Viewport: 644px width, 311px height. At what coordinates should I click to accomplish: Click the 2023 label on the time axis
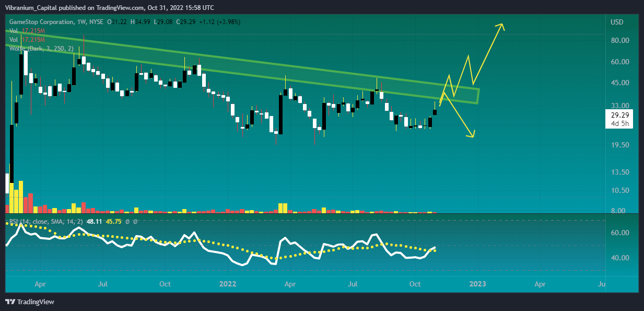[478, 284]
